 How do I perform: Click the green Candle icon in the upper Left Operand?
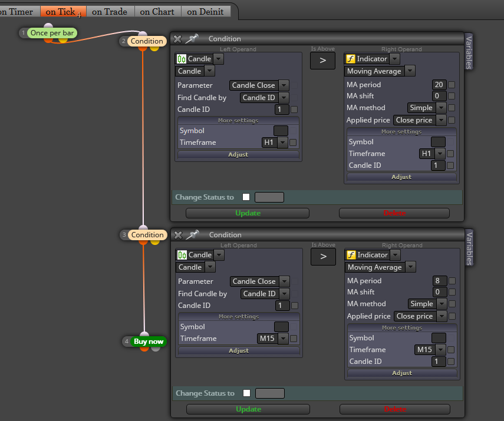click(x=182, y=59)
